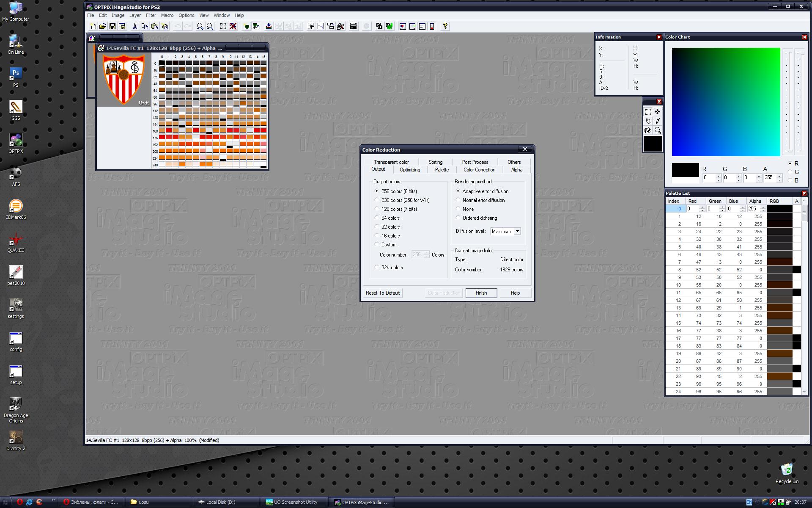This screenshot has width=812, height=508.
Task: Click Reset To Default button
Action: pyautogui.click(x=382, y=293)
